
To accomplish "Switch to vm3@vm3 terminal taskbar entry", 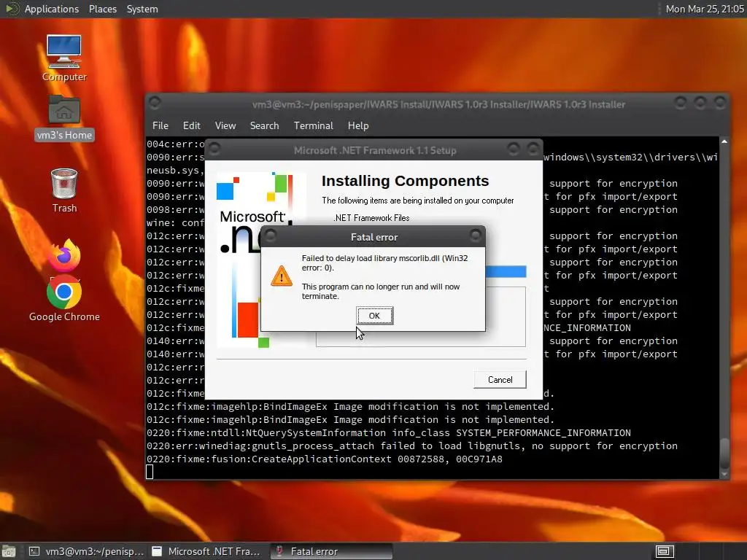I will (86, 551).
